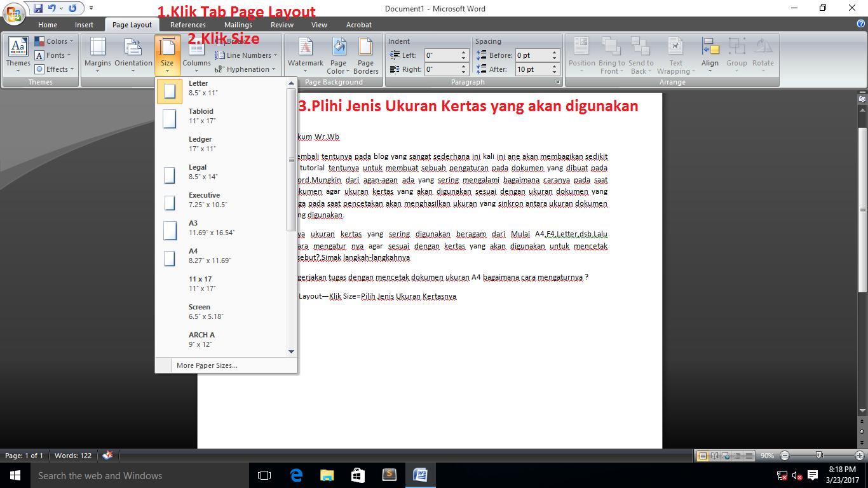The width and height of the screenshot is (868, 488).
Task: Click the Group objects button
Action: click(x=736, y=55)
